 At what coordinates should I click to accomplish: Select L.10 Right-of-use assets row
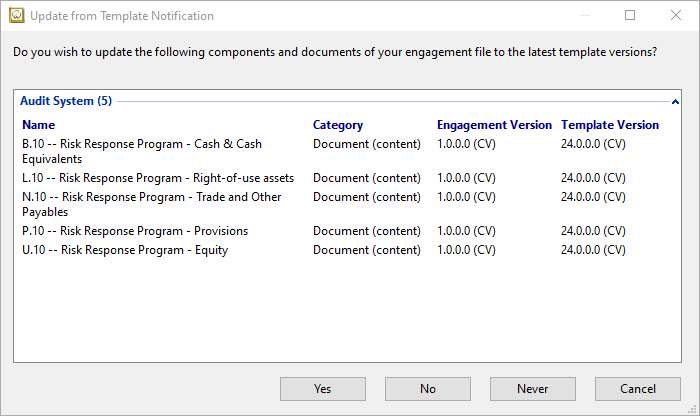tap(347, 178)
